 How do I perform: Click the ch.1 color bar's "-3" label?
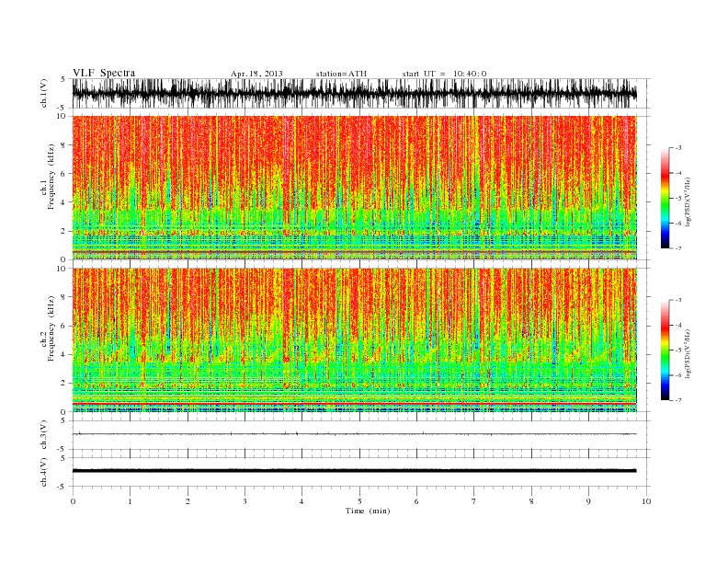pyautogui.click(x=678, y=148)
